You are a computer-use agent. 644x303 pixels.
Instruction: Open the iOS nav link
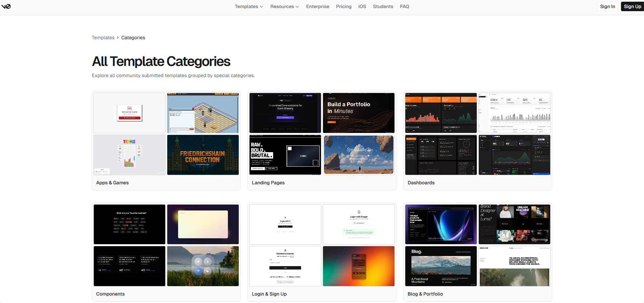click(362, 6)
